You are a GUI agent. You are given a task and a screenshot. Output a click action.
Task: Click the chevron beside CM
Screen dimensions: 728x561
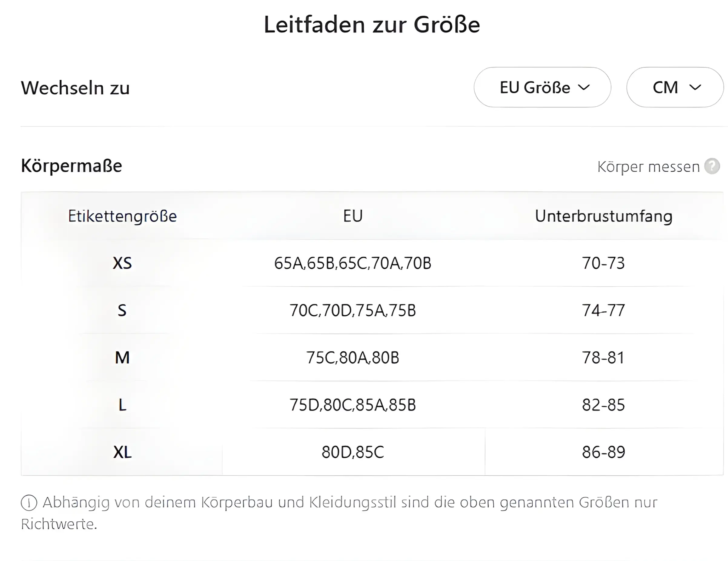point(695,88)
